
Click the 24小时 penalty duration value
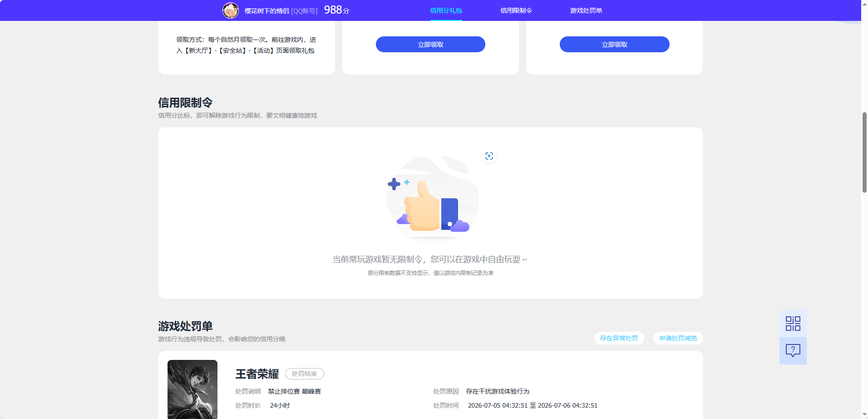coord(280,405)
